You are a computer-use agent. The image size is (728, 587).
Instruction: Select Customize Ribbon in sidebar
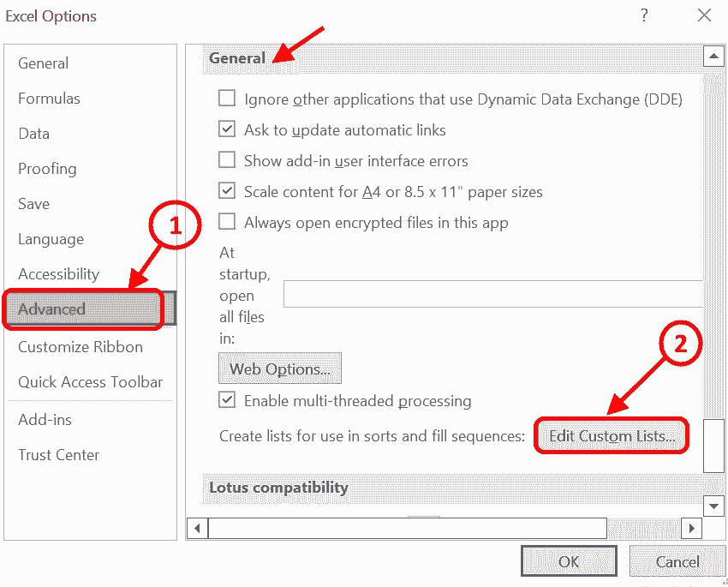pyautogui.click(x=81, y=347)
